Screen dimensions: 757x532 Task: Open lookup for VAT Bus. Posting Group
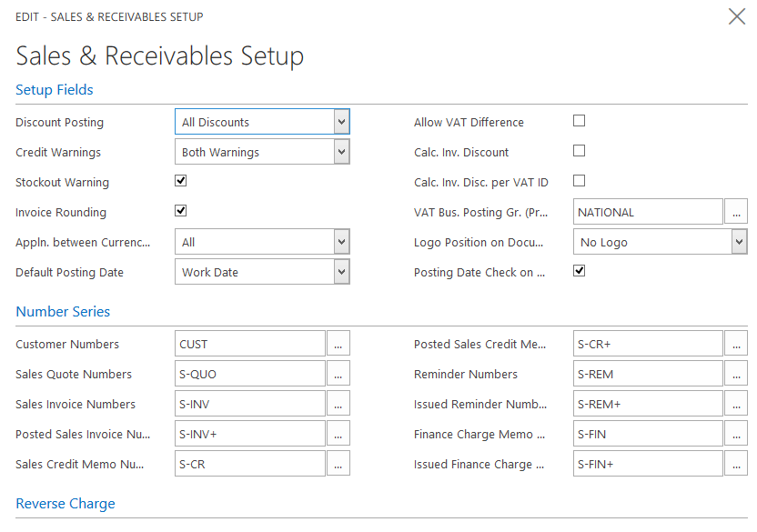pyautogui.click(x=735, y=212)
